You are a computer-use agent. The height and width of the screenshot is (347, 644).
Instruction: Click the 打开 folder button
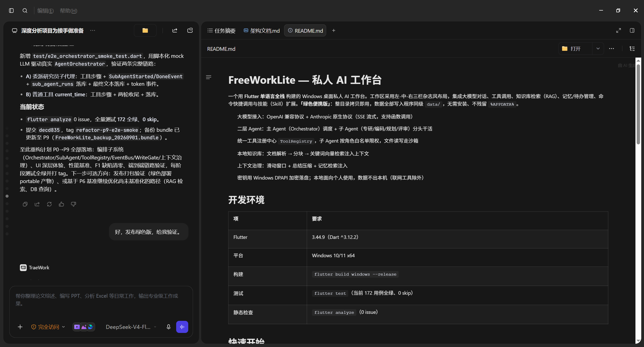(x=575, y=49)
